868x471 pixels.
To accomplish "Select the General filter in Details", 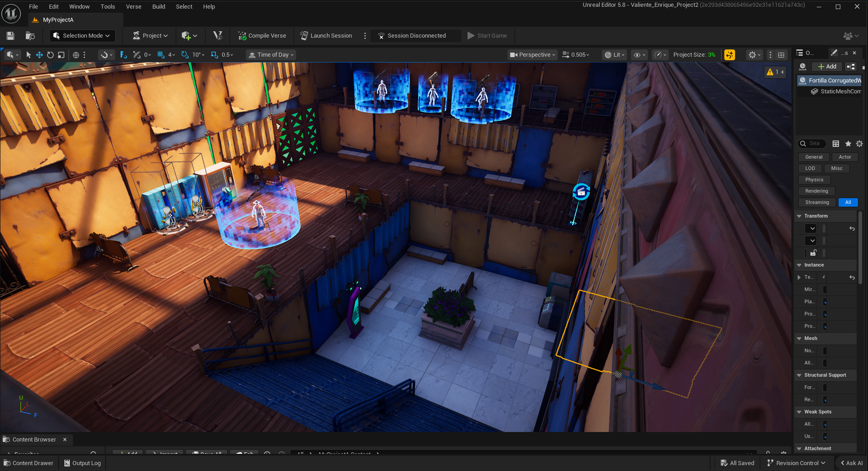I will coord(814,157).
